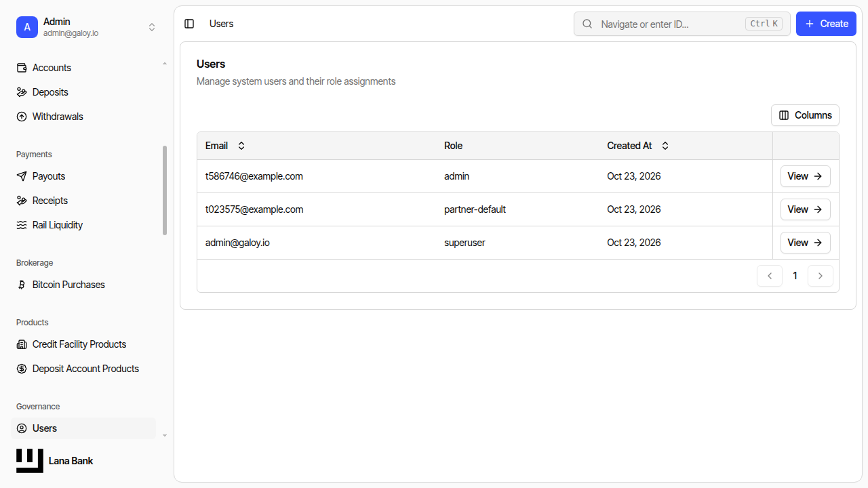View the admin@galoy.io user

(x=805, y=243)
